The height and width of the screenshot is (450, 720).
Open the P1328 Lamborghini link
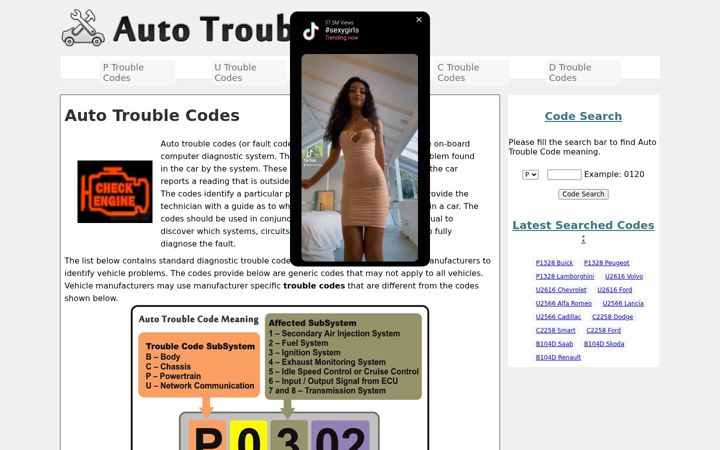(x=565, y=276)
